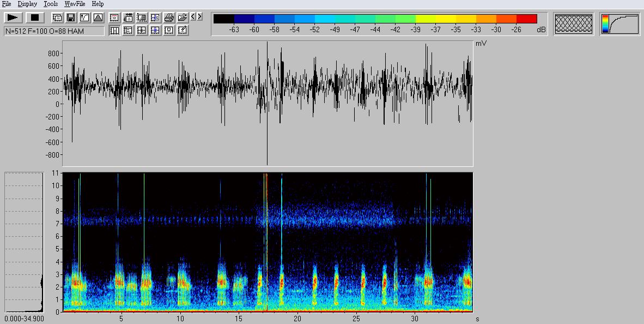Screen dimensions: 644x324
Task: Toggle the vertical-lines cursor mode button
Action: (114, 31)
